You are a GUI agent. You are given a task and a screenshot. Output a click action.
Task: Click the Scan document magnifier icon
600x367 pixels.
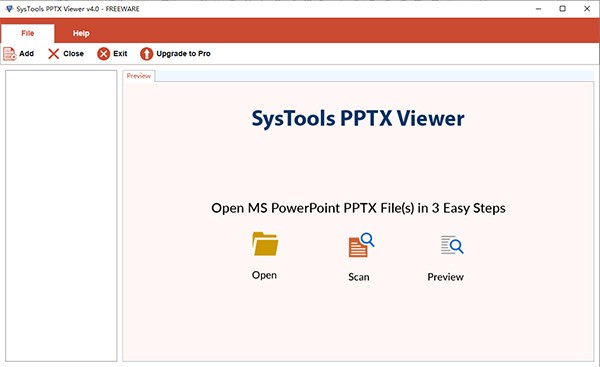pyautogui.click(x=361, y=245)
